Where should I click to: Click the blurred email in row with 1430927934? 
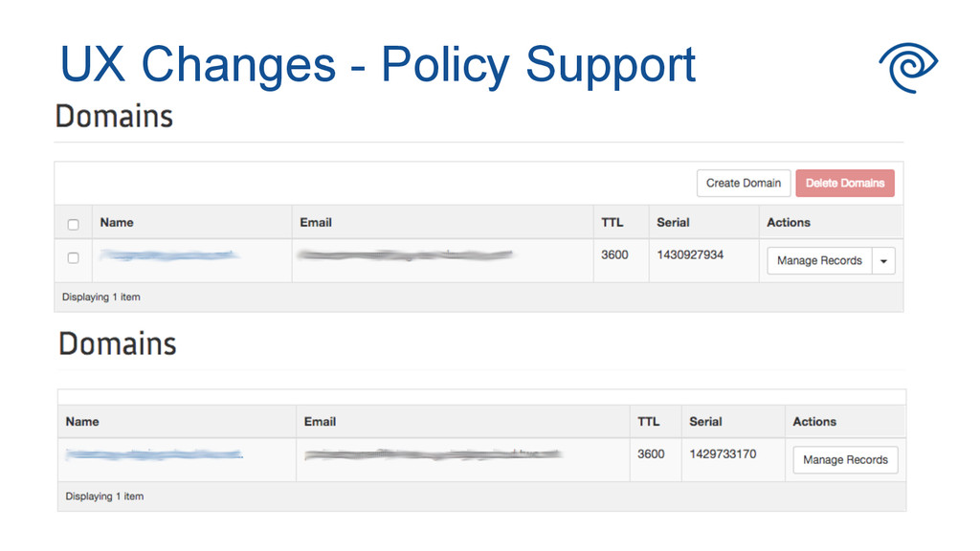[x=406, y=255]
